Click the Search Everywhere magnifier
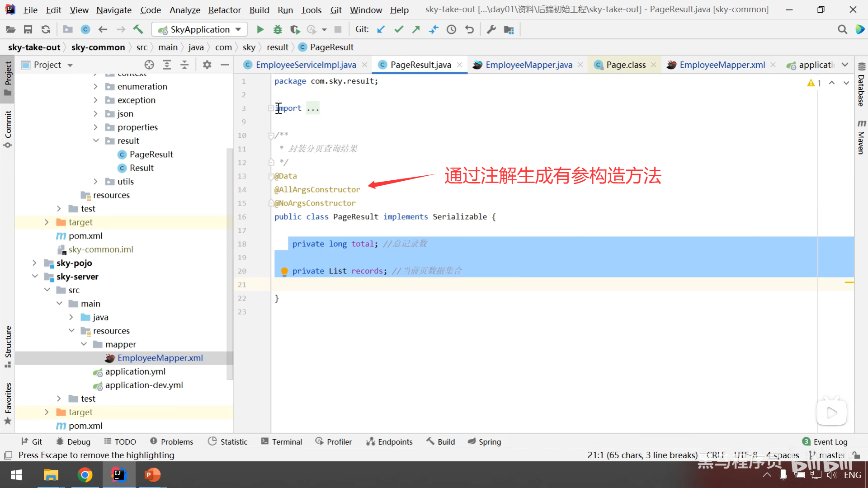 (842, 30)
